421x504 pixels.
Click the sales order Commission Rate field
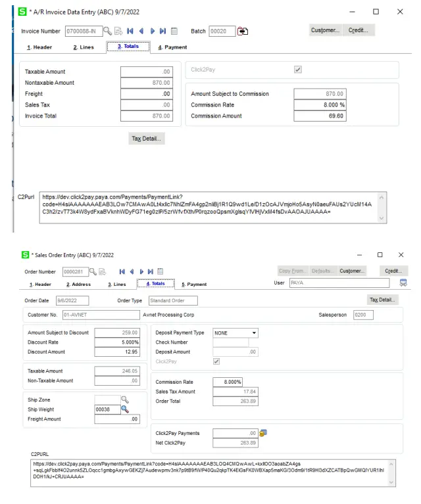pyautogui.click(x=228, y=382)
